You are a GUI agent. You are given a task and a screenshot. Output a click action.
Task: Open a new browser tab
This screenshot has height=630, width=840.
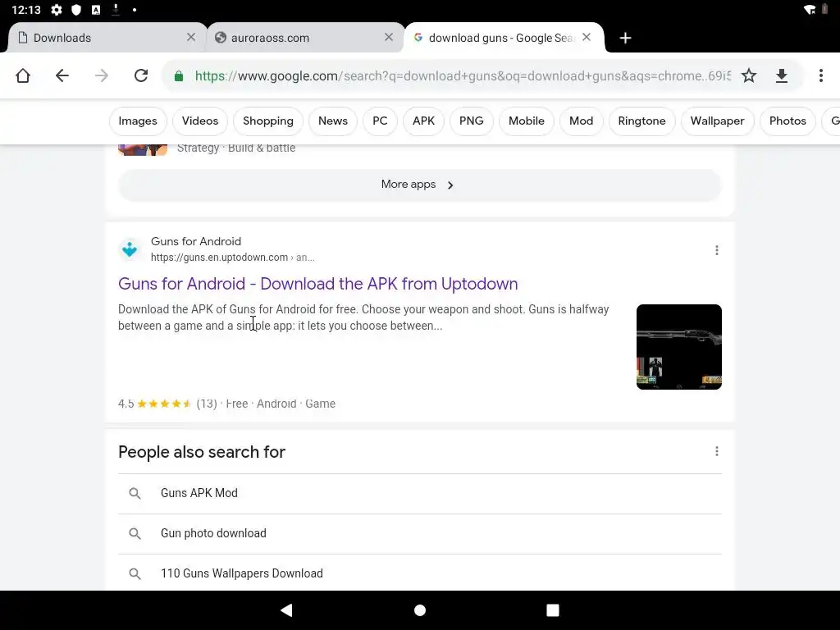[625, 38]
